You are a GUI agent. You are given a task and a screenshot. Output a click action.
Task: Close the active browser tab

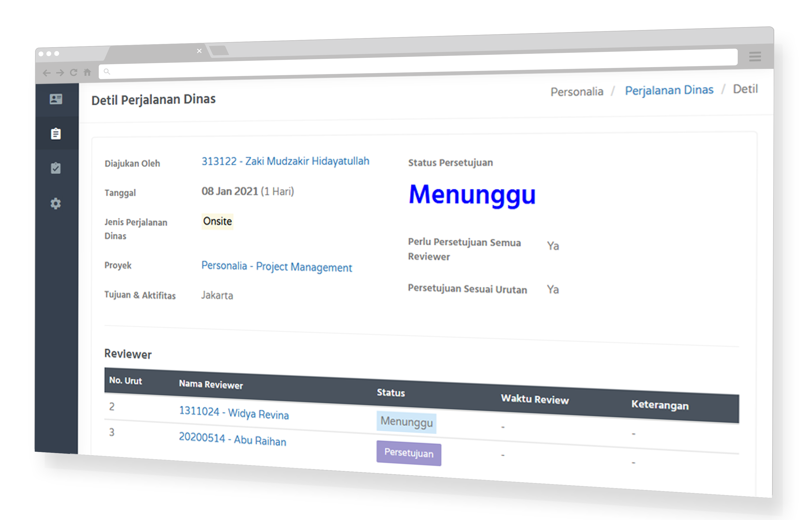tap(199, 51)
